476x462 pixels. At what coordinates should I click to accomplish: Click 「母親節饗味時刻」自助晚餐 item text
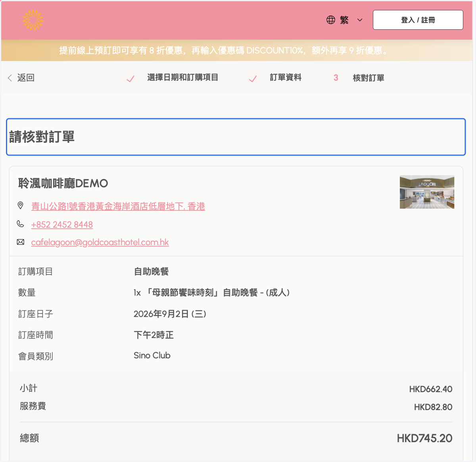(x=212, y=293)
